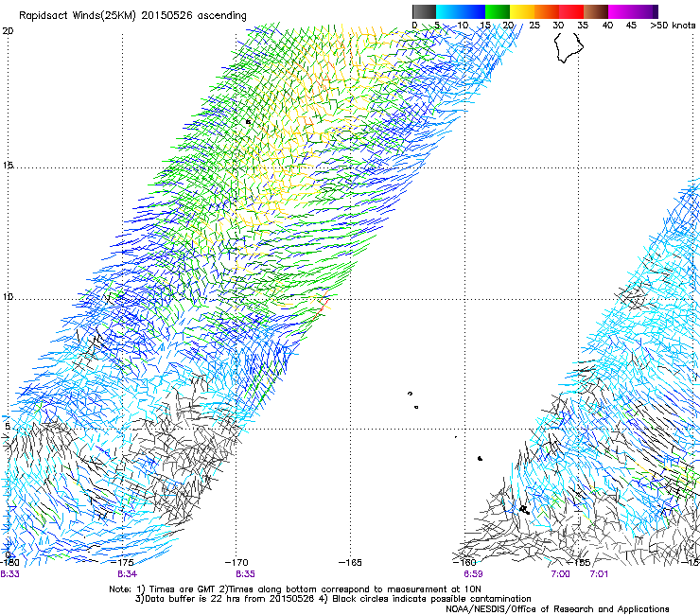Image resolution: width=700 pixels, height=615 pixels.
Task: Click the red wind barb near 10N swath edge
Action: (321, 308)
